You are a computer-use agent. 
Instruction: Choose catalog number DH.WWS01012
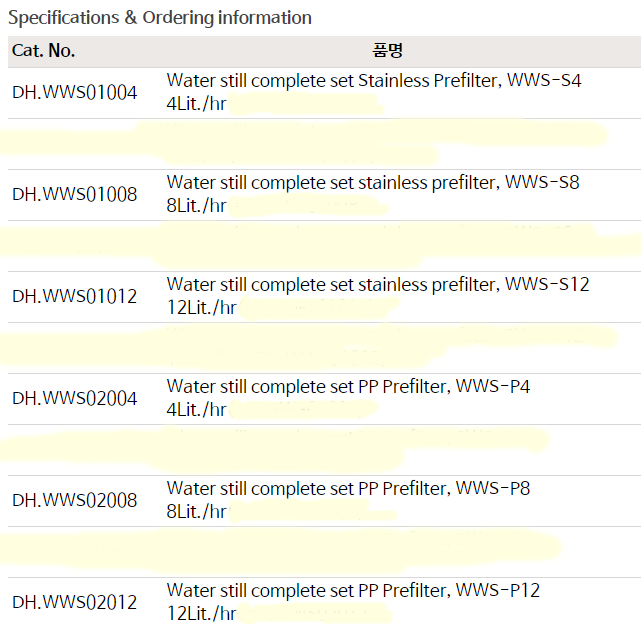point(75,297)
